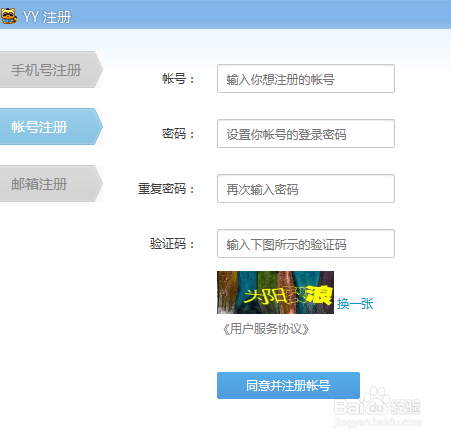451x440 pixels.
Task: Click the YY 注册 title text
Action: click(x=47, y=17)
